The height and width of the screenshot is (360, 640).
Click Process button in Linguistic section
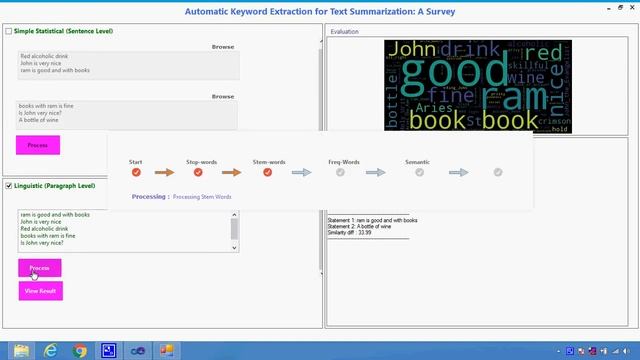[x=40, y=268]
